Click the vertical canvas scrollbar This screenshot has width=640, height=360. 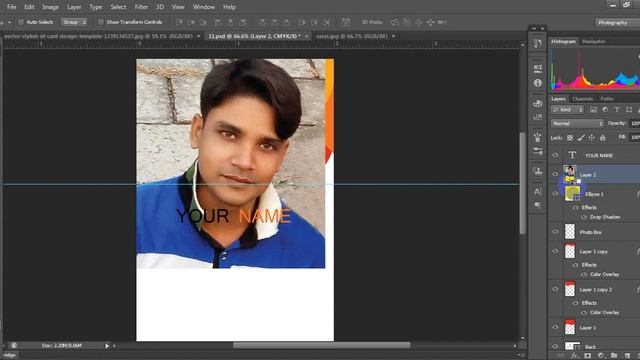click(x=522, y=183)
